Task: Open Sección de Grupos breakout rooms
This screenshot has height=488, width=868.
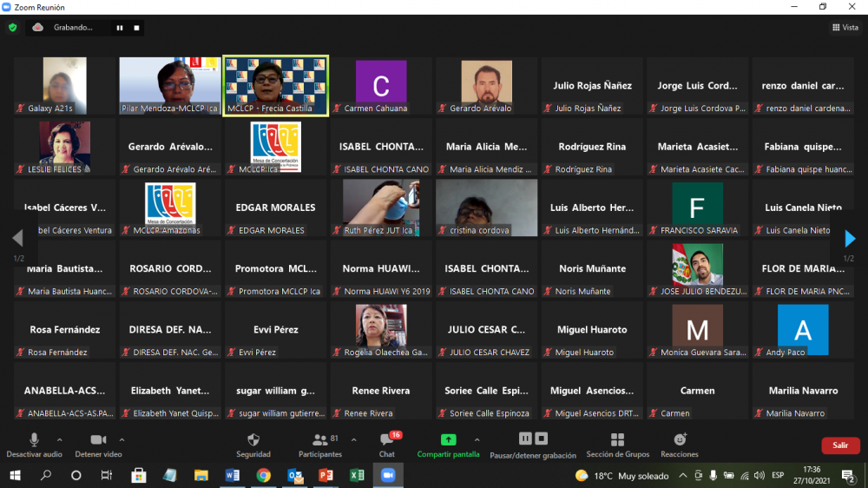Action: (617, 445)
